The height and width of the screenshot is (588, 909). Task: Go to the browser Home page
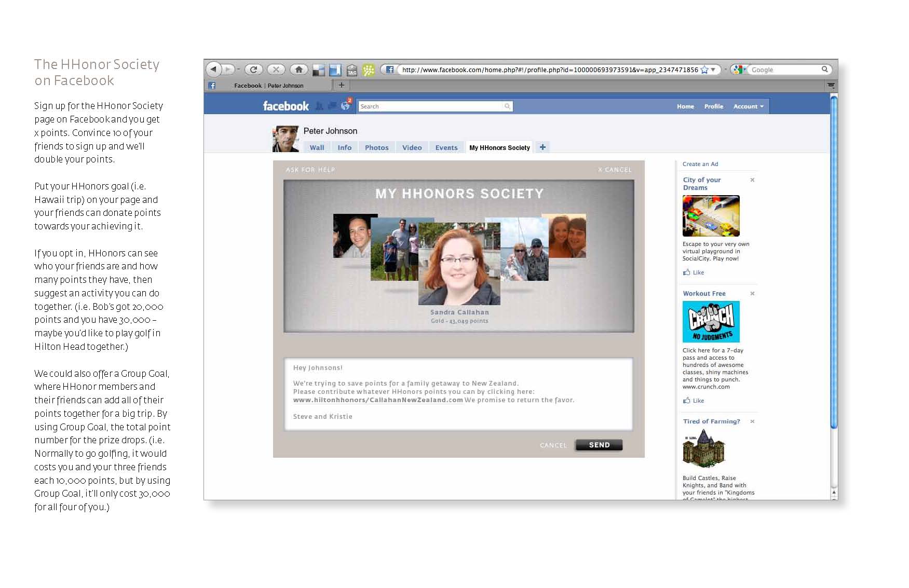(x=299, y=70)
